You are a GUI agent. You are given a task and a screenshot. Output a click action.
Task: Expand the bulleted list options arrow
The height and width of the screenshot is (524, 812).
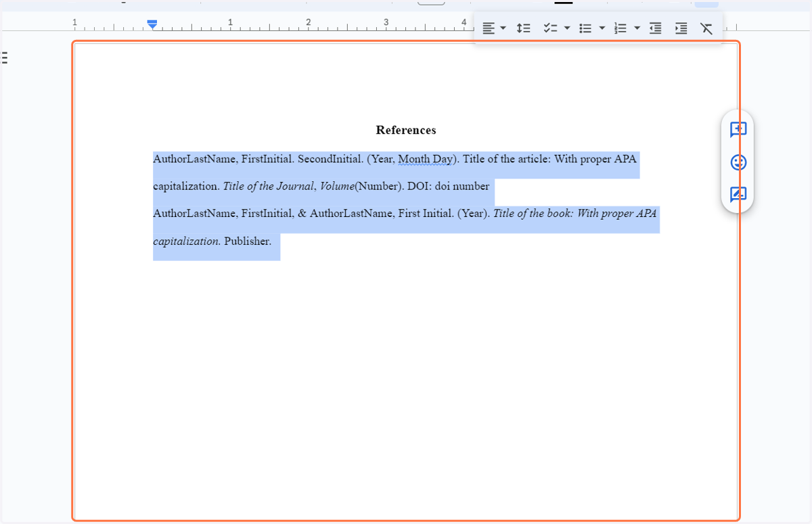pos(602,28)
